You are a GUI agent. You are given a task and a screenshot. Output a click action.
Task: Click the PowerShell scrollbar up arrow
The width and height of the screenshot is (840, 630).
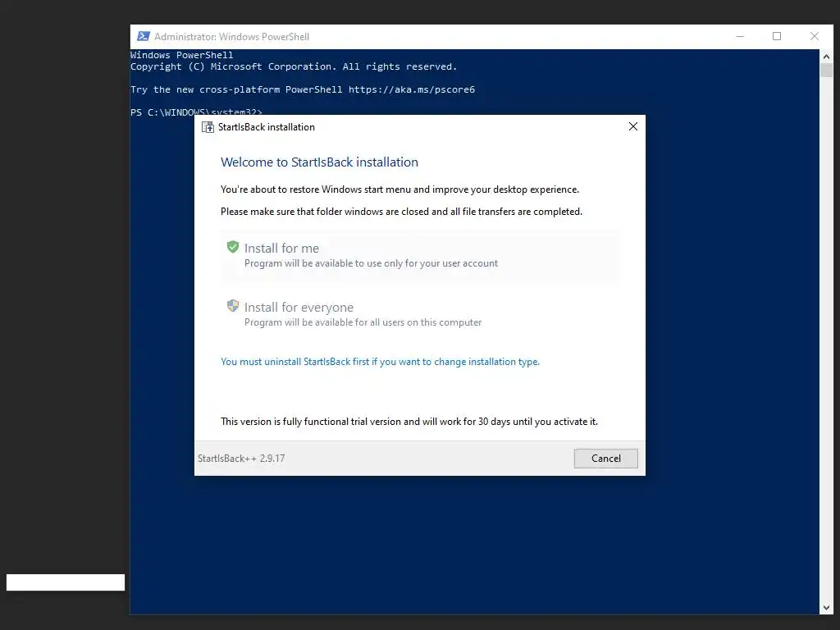[826, 57]
